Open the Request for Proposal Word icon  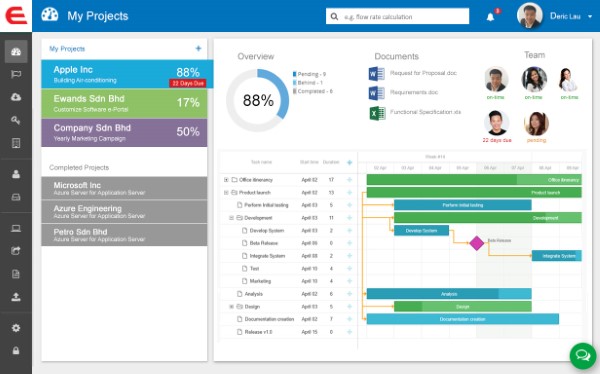point(377,73)
